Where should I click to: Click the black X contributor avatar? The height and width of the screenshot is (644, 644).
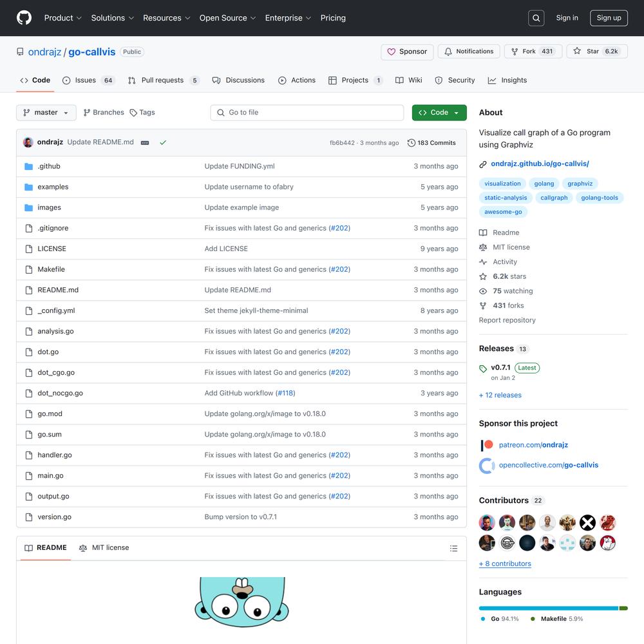pyautogui.click(x=587, y=522)
